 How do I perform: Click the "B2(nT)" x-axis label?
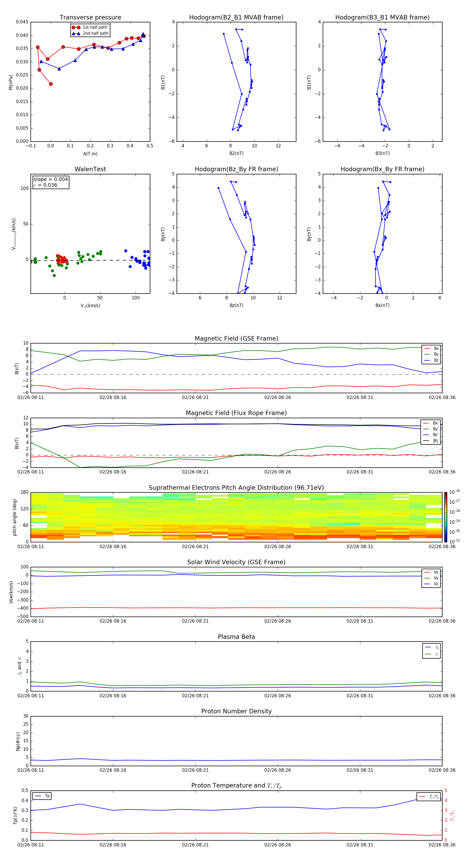pos(236,154)
